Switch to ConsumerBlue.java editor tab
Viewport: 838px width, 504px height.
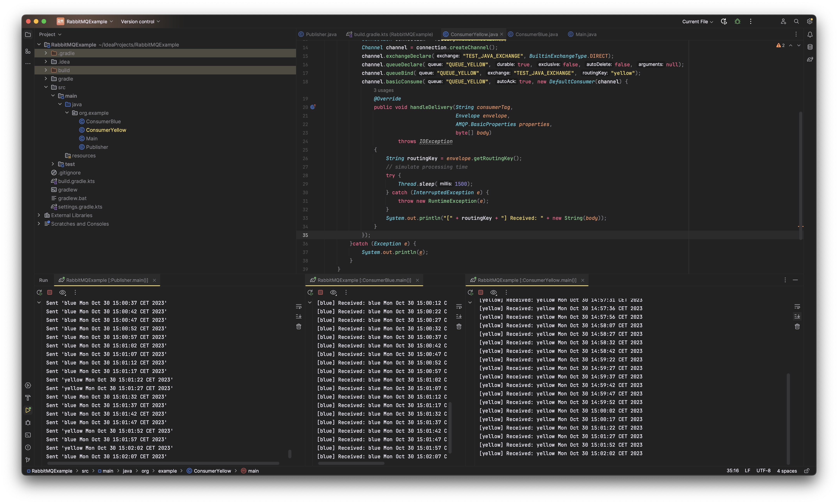533,34
